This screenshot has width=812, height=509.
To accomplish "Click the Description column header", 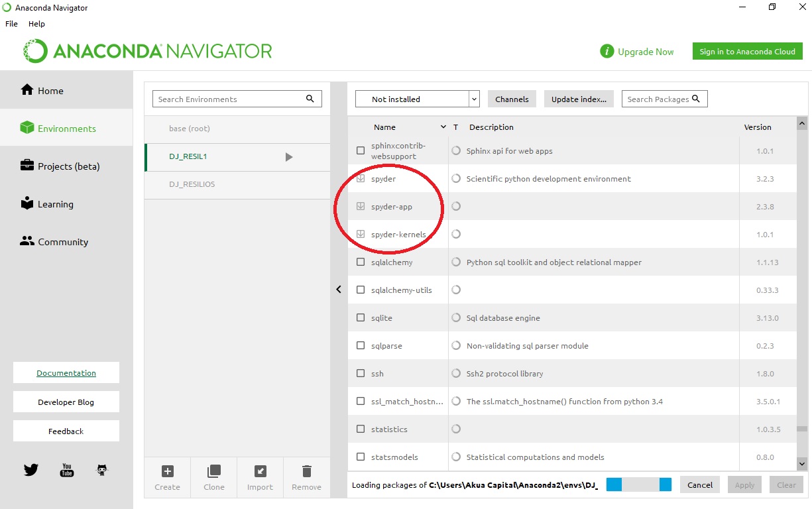I will pos(491,127).
